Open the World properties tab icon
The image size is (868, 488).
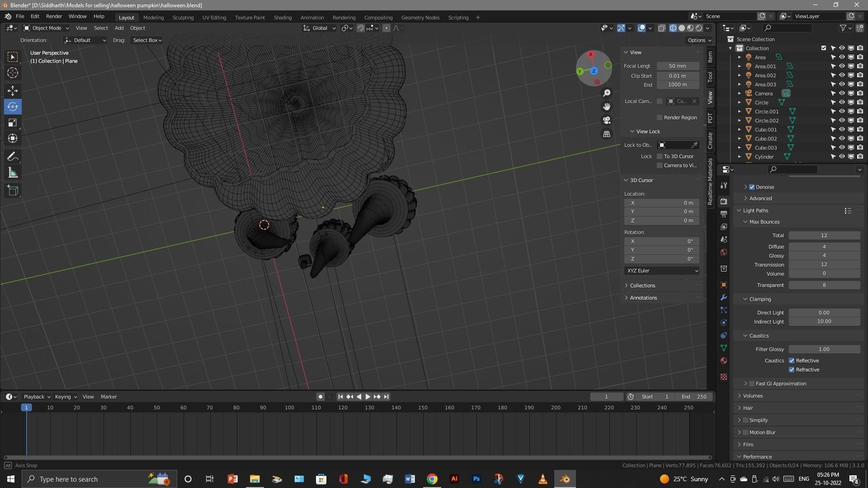click(724, 252)
